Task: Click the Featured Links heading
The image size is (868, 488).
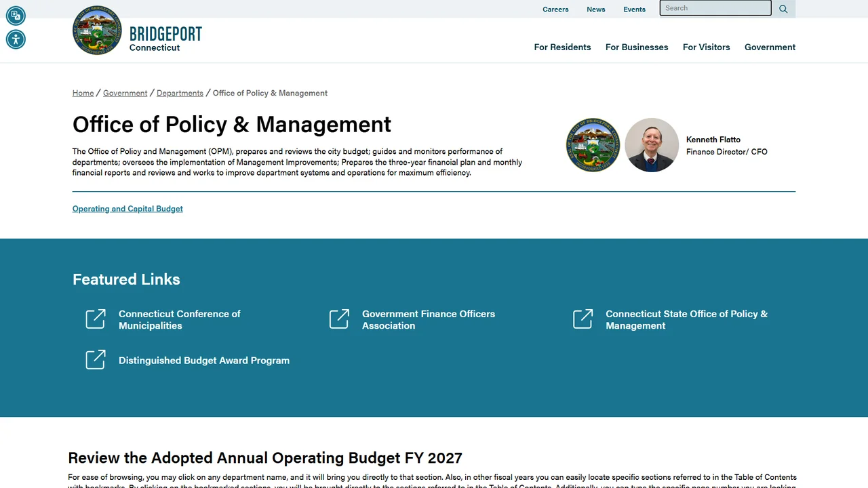Action: (126, 279)
